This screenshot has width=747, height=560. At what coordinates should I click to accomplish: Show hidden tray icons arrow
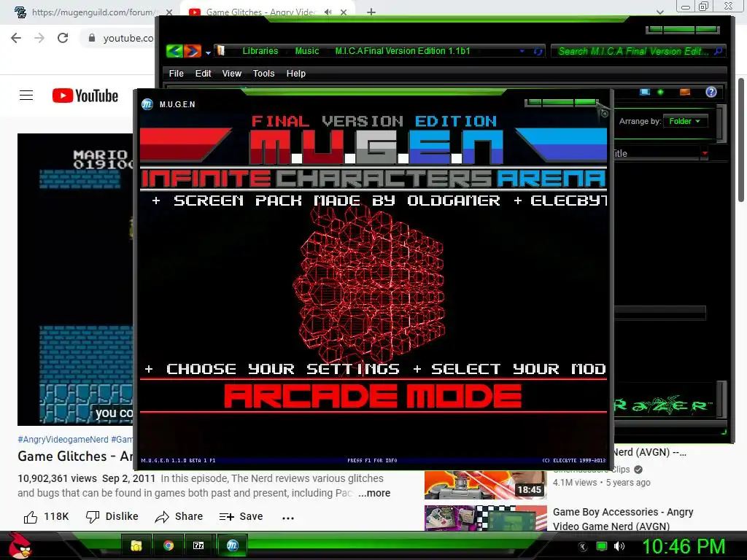[x=582, y=547]
